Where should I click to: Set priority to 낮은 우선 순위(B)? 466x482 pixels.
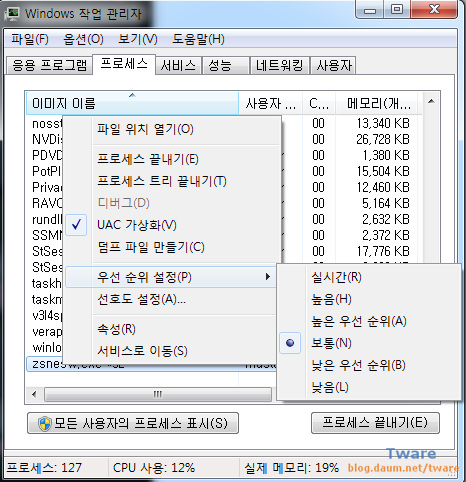(x=369, y=365)
